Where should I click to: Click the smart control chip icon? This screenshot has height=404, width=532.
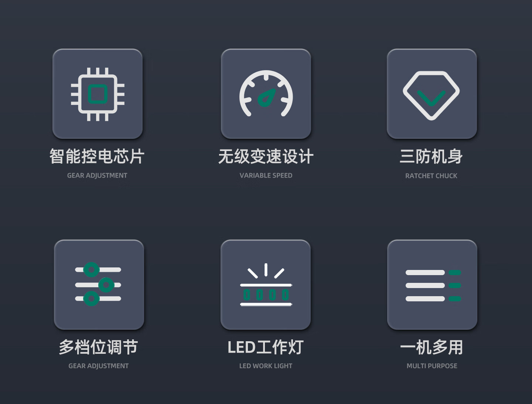[98, 94]
